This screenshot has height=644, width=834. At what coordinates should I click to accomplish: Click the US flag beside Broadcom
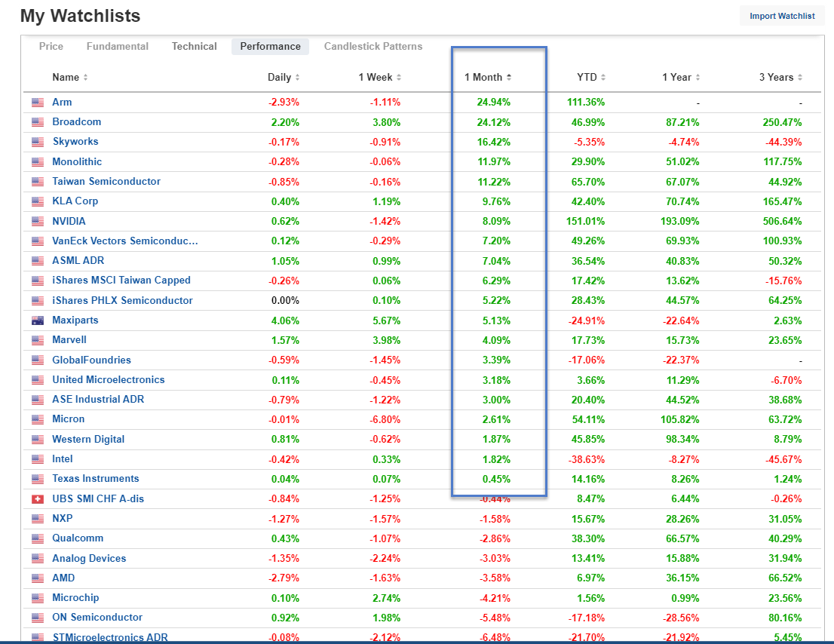point(37,122)
